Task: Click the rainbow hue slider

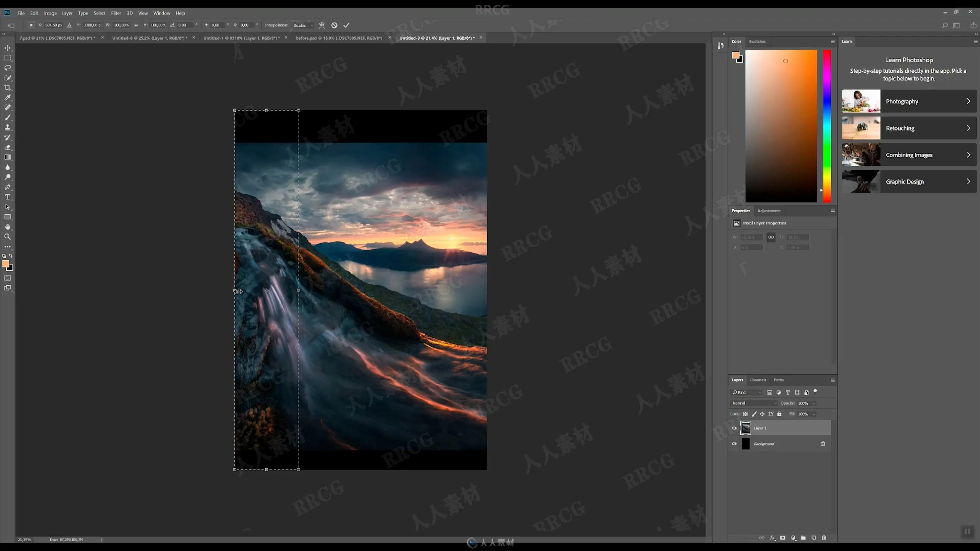Action: click(x=827, y=125)
